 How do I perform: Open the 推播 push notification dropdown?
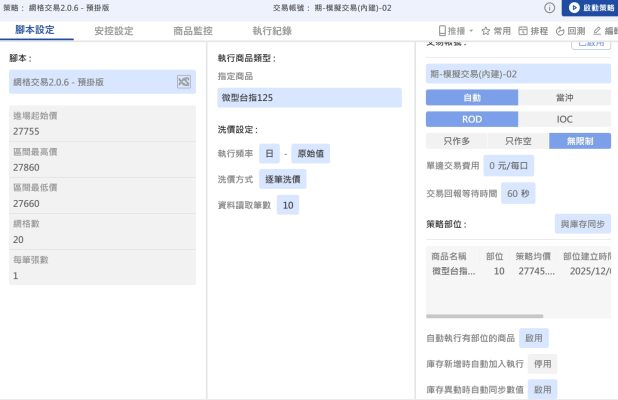[x=456, y=31]
